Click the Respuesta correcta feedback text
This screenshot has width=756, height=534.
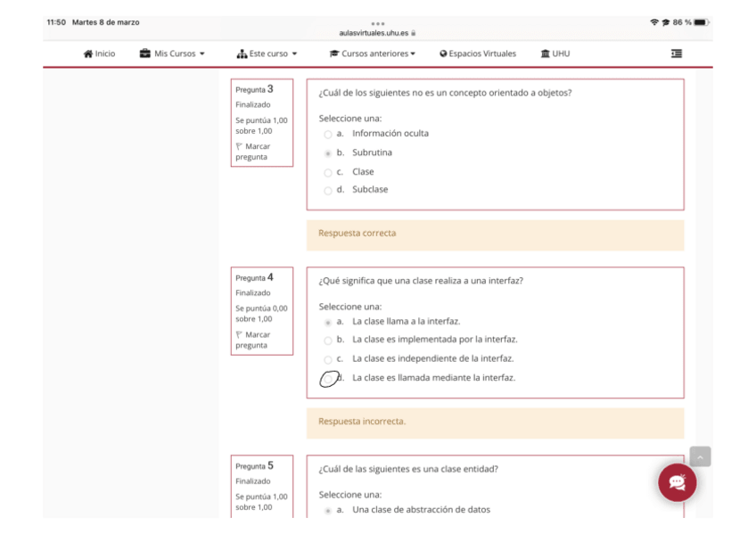coord(357,233)
